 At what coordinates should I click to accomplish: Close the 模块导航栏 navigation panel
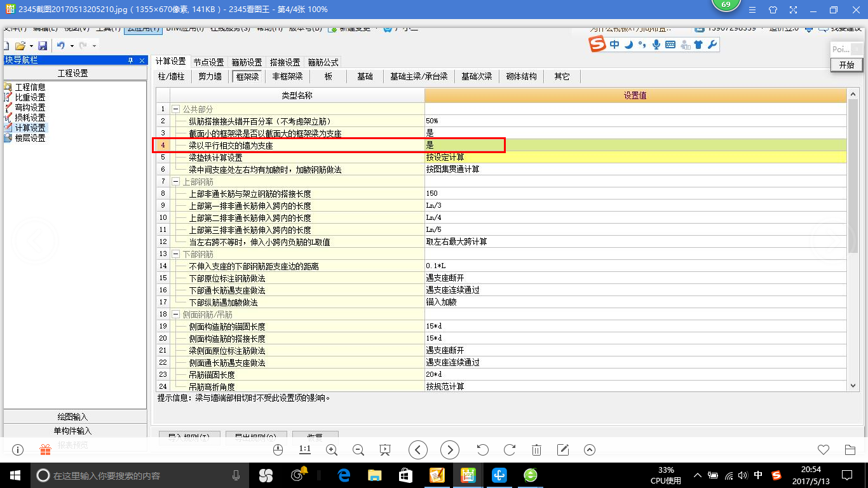141,60
